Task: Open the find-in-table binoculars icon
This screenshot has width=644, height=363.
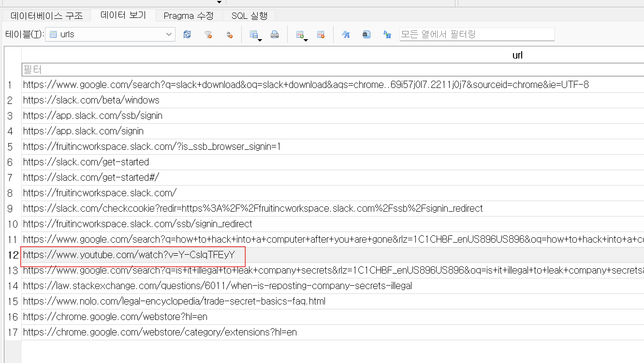Action: click(366, 34)
